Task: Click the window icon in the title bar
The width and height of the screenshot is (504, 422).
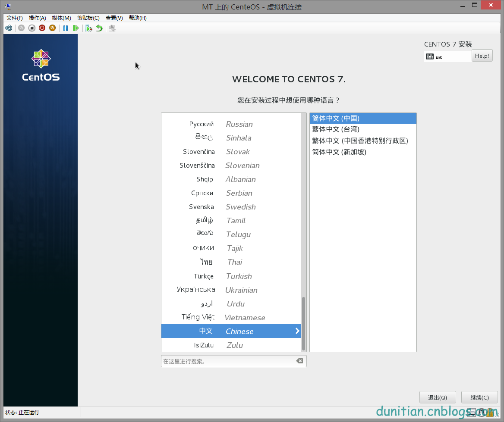Action: pos(8,6)
